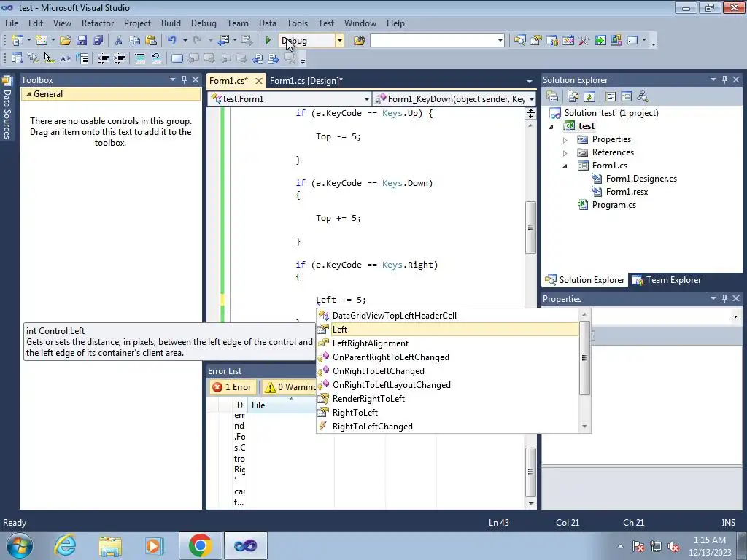Toggle auto-hide pin on Solution Explorer
This screenshot has height=560, width=747.
tap(724, 79)
